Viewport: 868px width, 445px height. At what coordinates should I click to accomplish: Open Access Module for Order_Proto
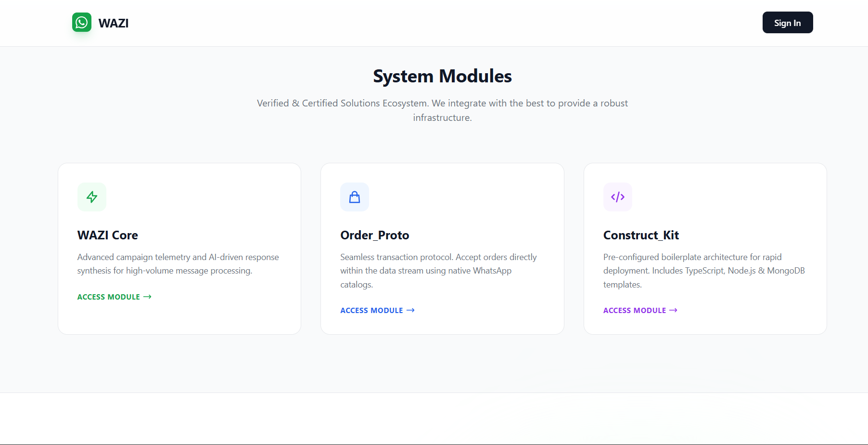(x=371, y=310)
